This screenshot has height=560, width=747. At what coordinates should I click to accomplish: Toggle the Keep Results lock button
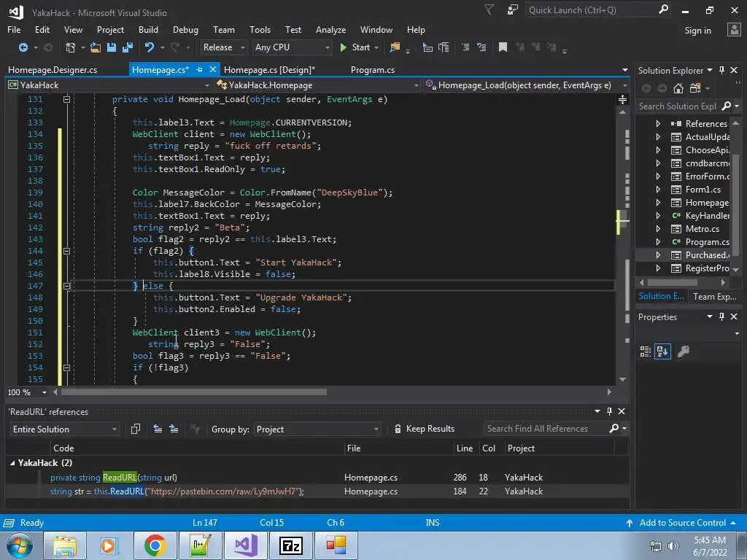pos(424,429)
